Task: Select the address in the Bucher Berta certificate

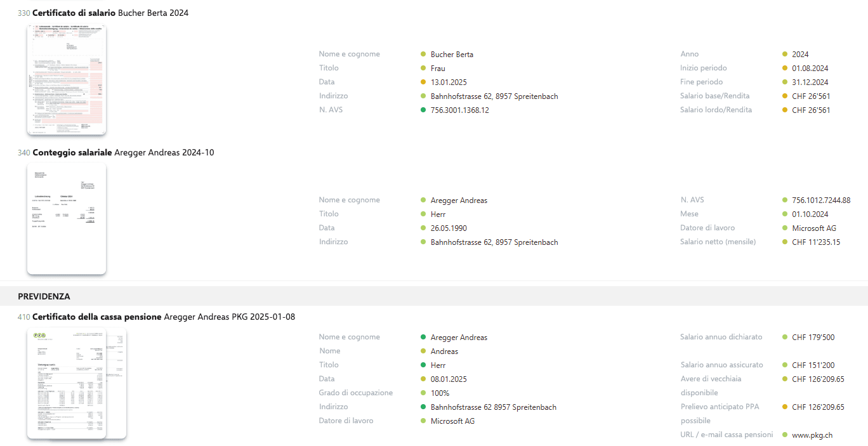Action: pos(494,96)
